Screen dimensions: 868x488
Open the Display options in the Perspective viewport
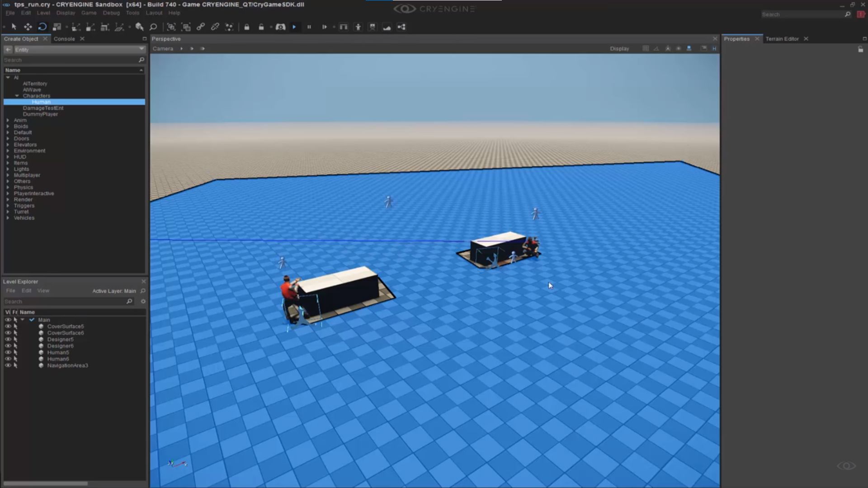(620, 48)
